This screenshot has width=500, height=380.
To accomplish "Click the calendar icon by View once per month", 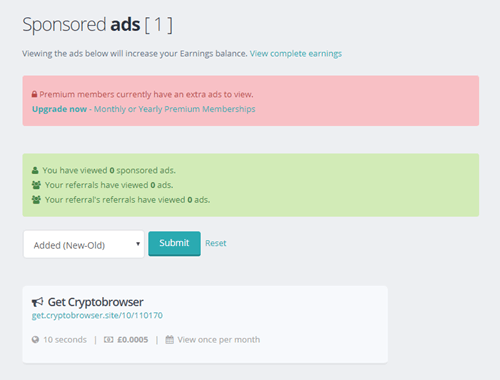I will 170,340.
